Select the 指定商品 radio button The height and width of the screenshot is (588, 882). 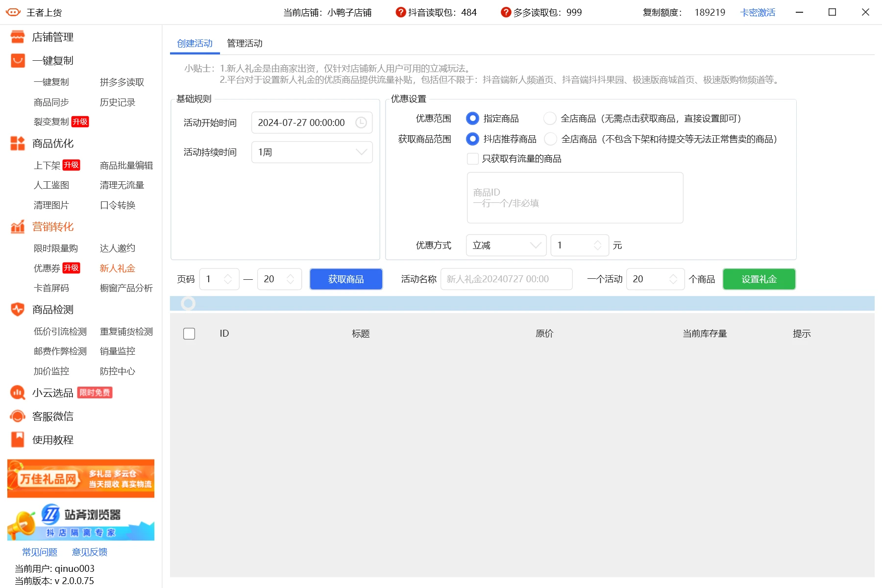tap(472, 118)
